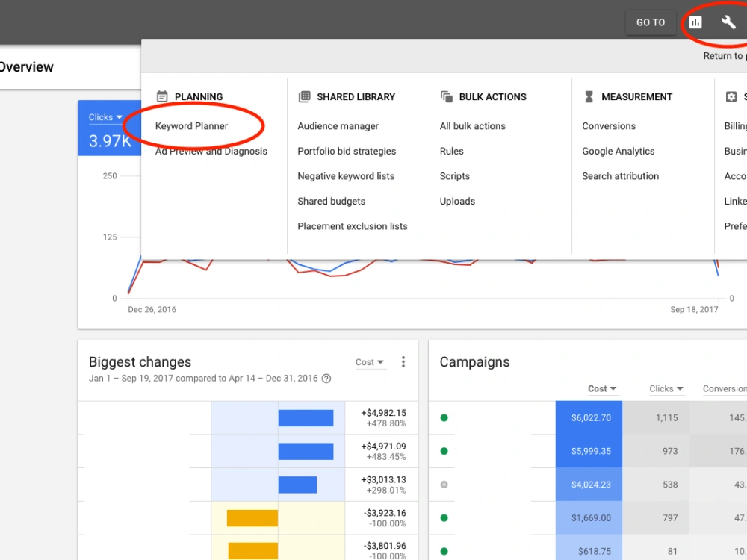747x560 pixels.
Task: Select the 797 clicks cell
Action: click(656, 517)
